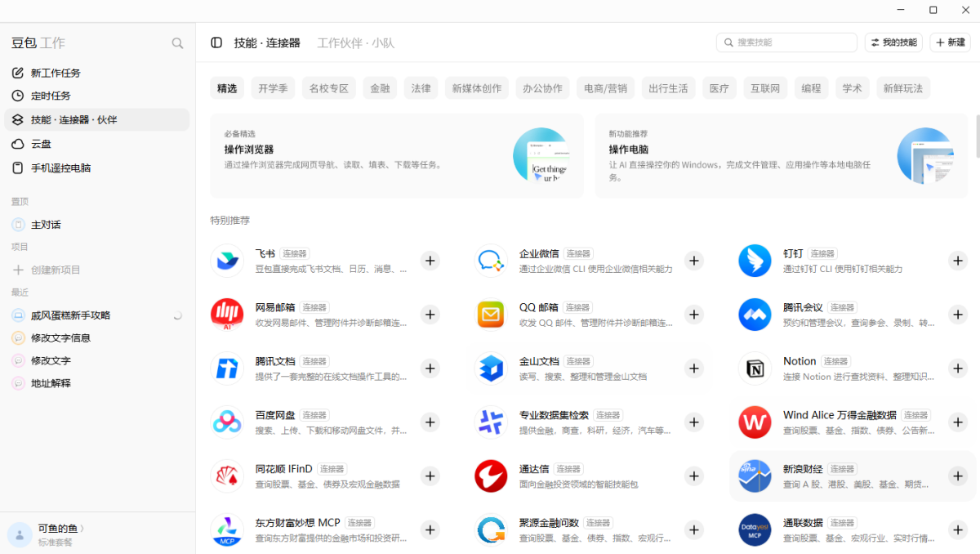This screenshot has height=554, width=980.
Task: Open 云盘 from the sidebar
Action: (97, 144)
